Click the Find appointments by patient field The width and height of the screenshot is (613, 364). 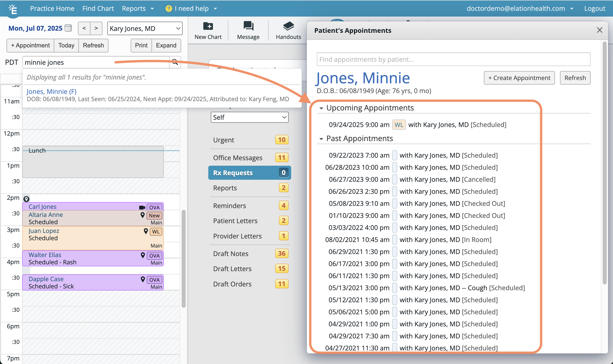pyautogui.click(x=453, y=59)
